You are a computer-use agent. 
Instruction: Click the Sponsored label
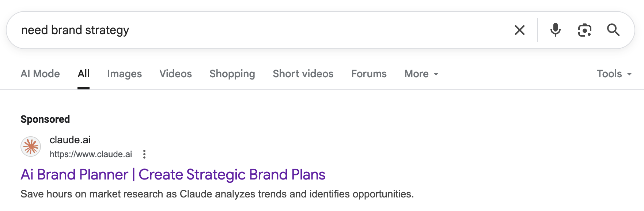pos(45,119)
